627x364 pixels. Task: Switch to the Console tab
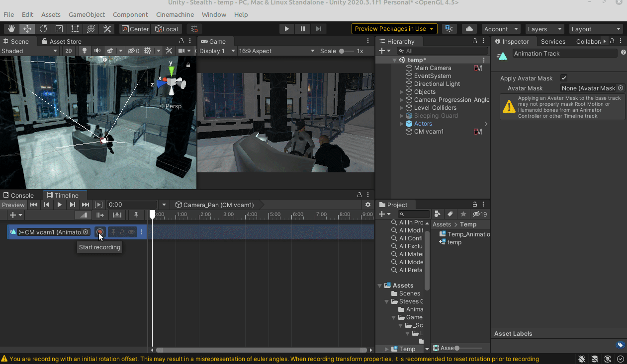(18, 195)
